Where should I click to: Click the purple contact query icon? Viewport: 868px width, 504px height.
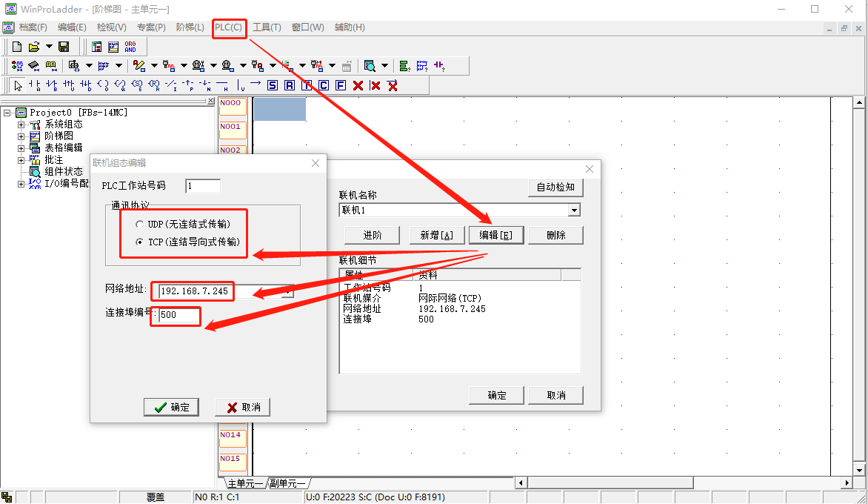coord(439,66)
